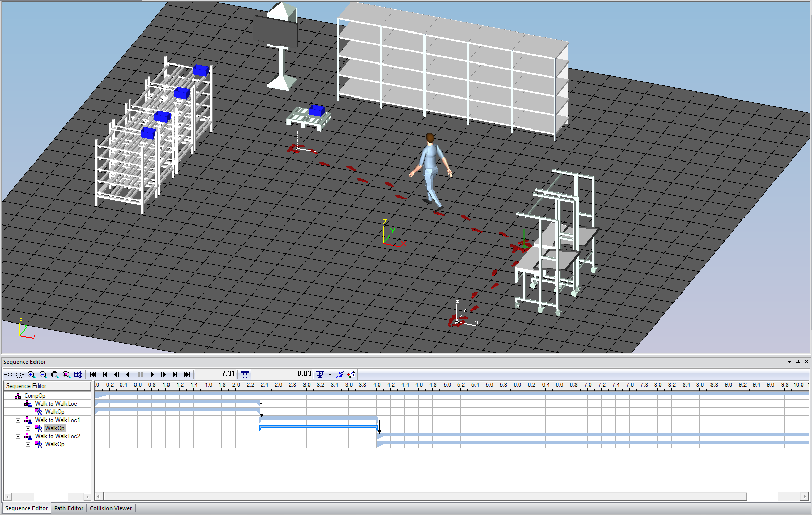Click the blue box on the pallet

click(316, 110)
